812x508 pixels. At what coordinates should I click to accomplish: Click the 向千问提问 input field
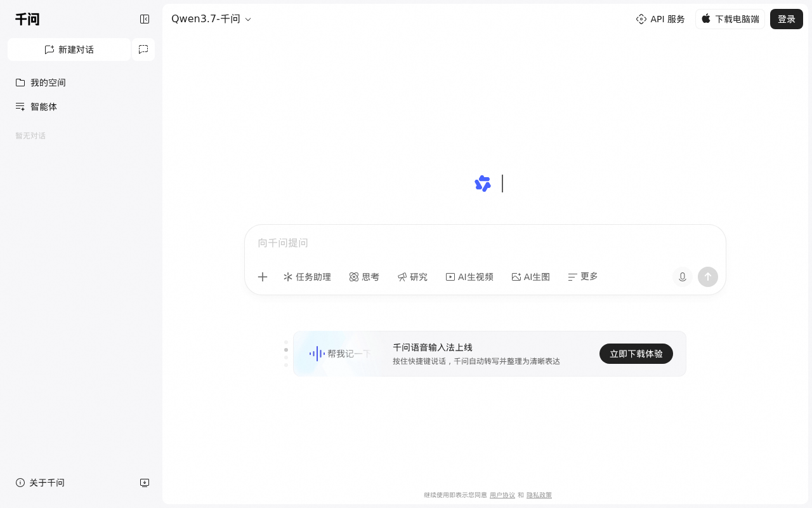[485, 243]
